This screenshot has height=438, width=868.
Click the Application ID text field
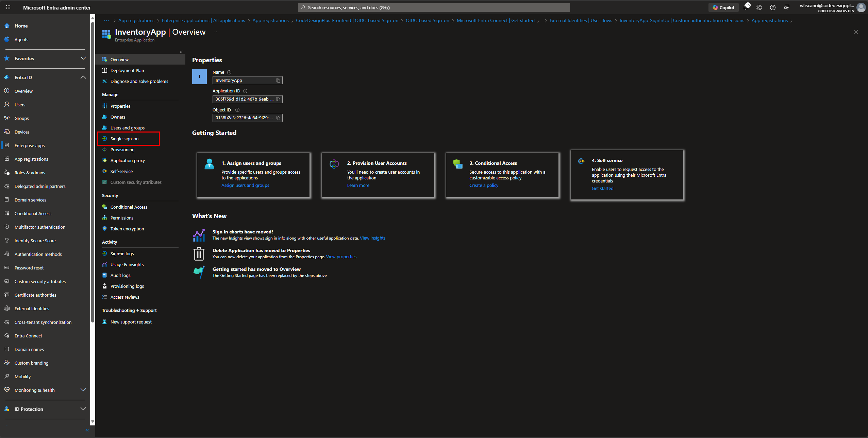pos(247,99)
